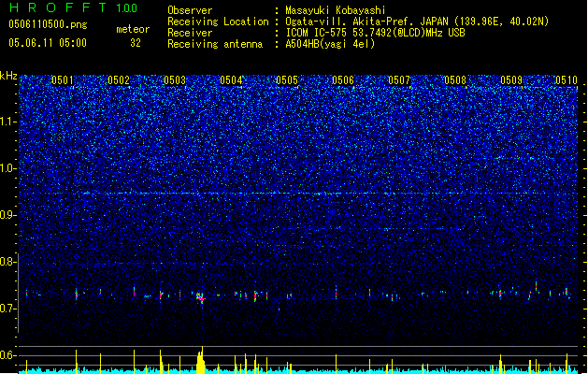Select the filename 0506110500.png

48,24
